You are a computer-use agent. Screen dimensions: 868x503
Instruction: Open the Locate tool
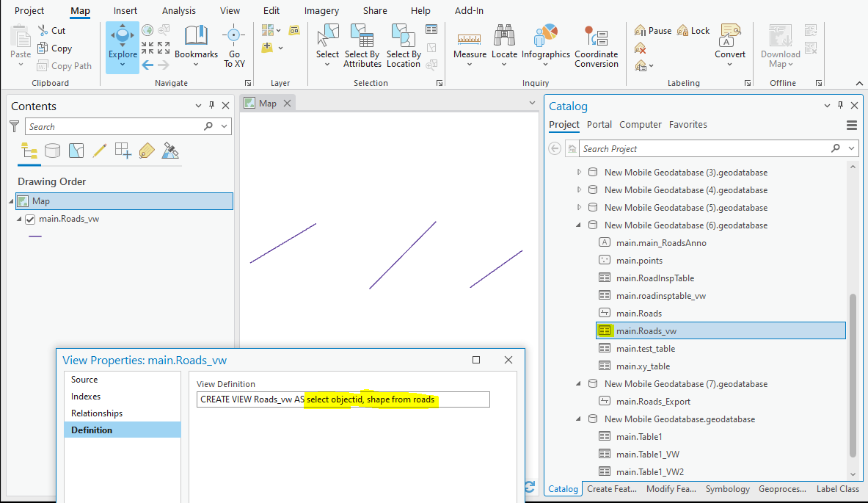pyautogui.click(x=504, y=46)
